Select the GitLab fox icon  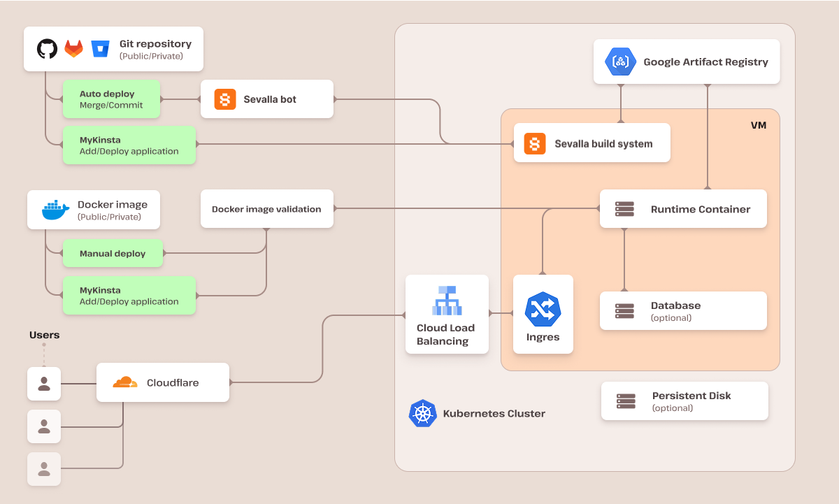pyautogui.click(x=73, y=48)
